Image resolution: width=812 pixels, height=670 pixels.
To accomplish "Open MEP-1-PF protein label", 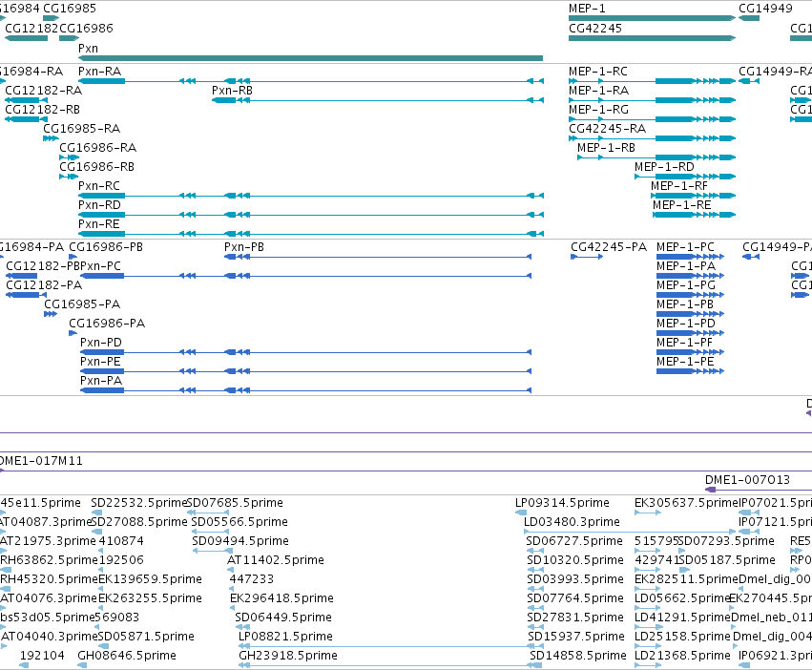I will click(x=684, y=342).
